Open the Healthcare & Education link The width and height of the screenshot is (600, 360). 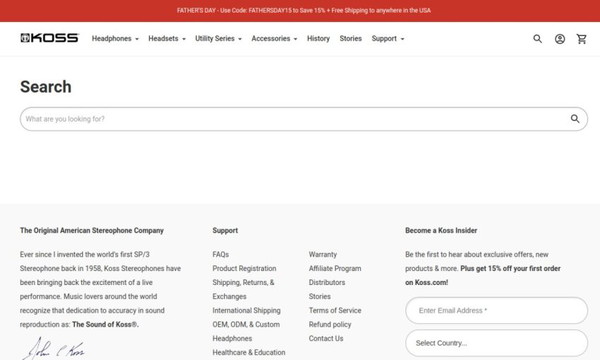[249, 352]
